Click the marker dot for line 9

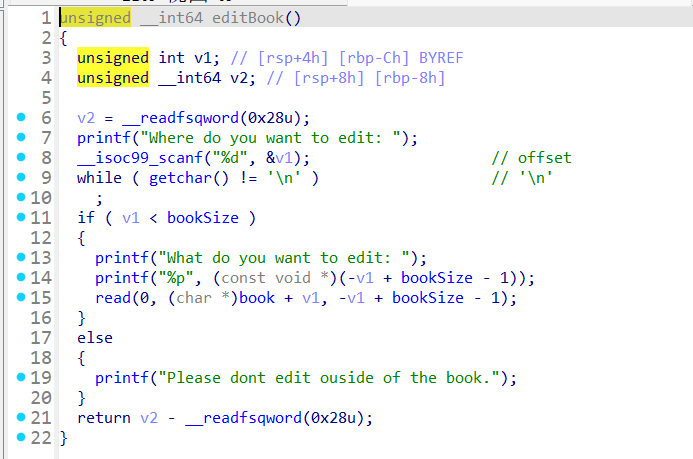point(22,178)
